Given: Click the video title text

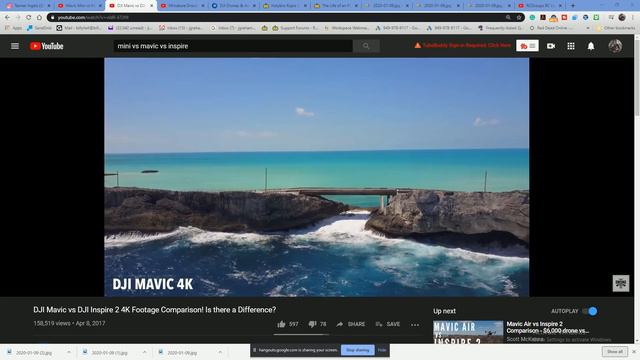Looking at the screenshot, I should 155,309.
